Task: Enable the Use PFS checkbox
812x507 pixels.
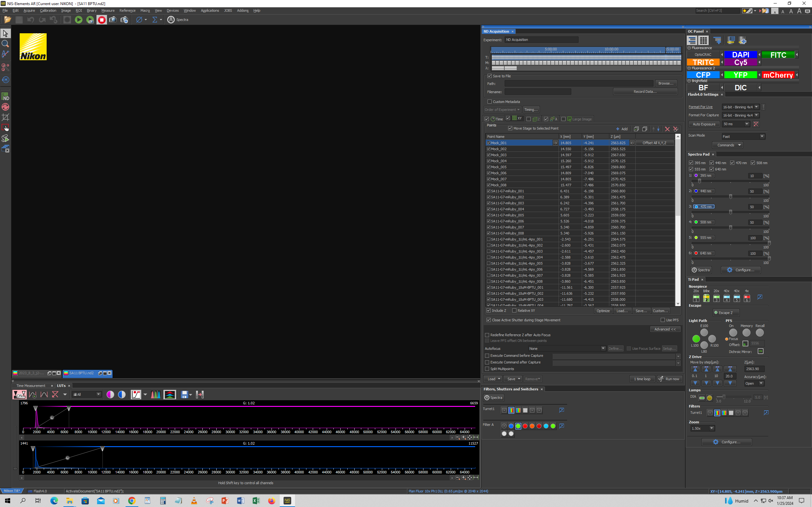Action: tap(663, 320)
